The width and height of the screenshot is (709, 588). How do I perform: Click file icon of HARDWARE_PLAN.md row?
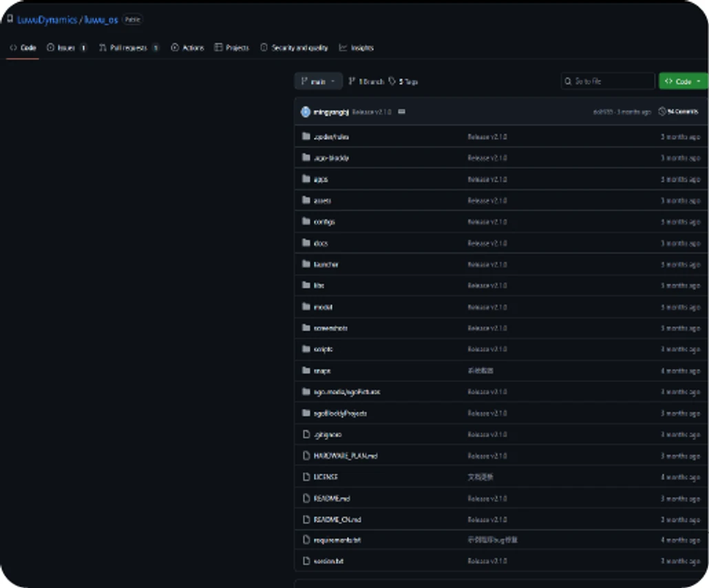click(x=306, y=456)
